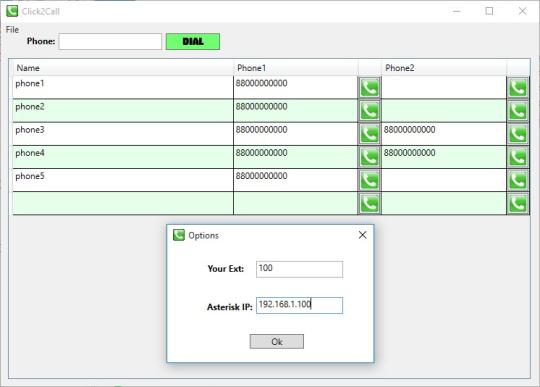Click the Asterisk IP input field

point(299,305)
